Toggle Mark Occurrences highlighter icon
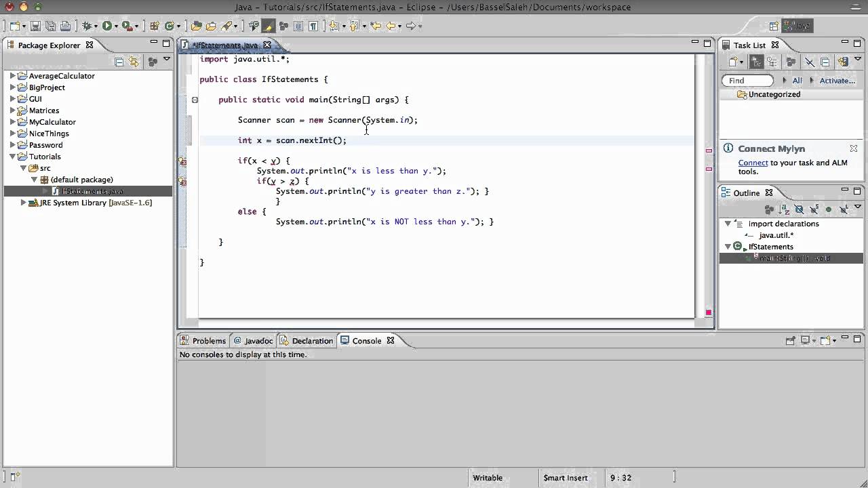Image resolution: width=868 pixels, height=488 pixels. coord(269,26)
